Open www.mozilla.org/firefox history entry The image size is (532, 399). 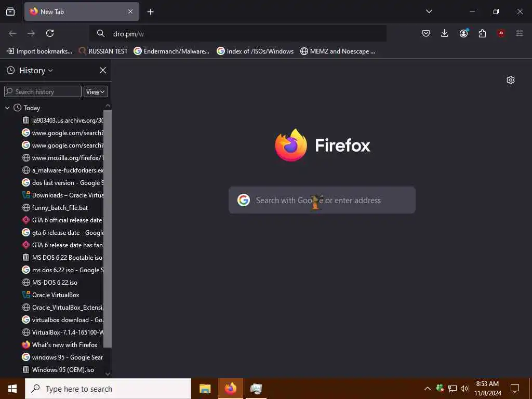[62, 158]
